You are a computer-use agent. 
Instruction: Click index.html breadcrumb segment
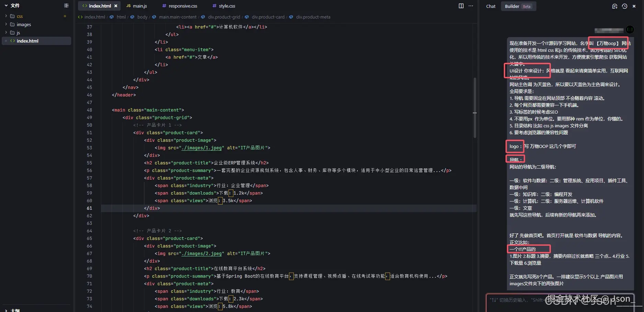click(95, 17)
